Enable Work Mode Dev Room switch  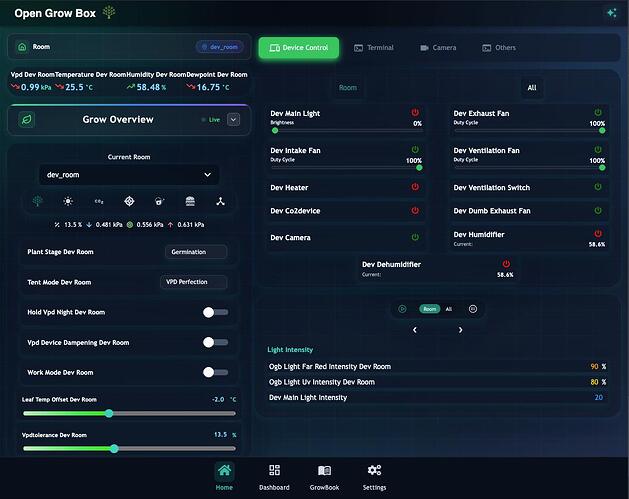(x=215, y=372)
